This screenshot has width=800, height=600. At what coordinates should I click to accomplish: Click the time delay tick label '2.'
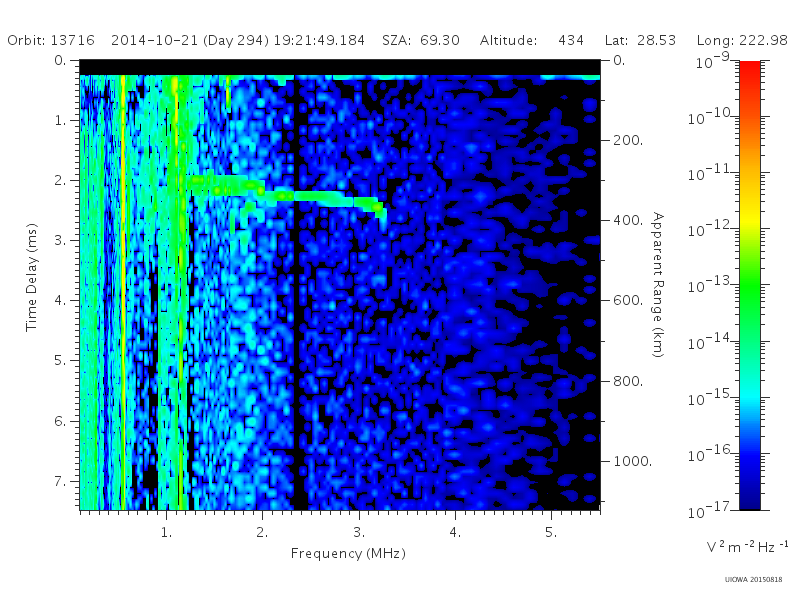coord(60,180)
